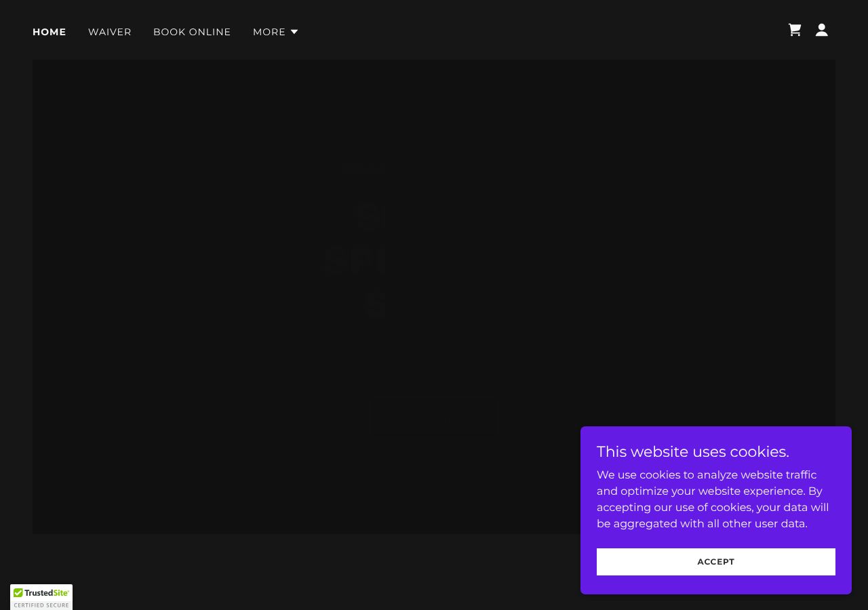
Task: Open the user account icon
Action: 822,30
